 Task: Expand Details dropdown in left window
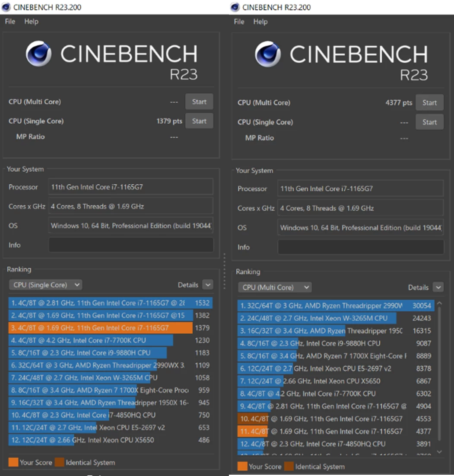(208, 285)
